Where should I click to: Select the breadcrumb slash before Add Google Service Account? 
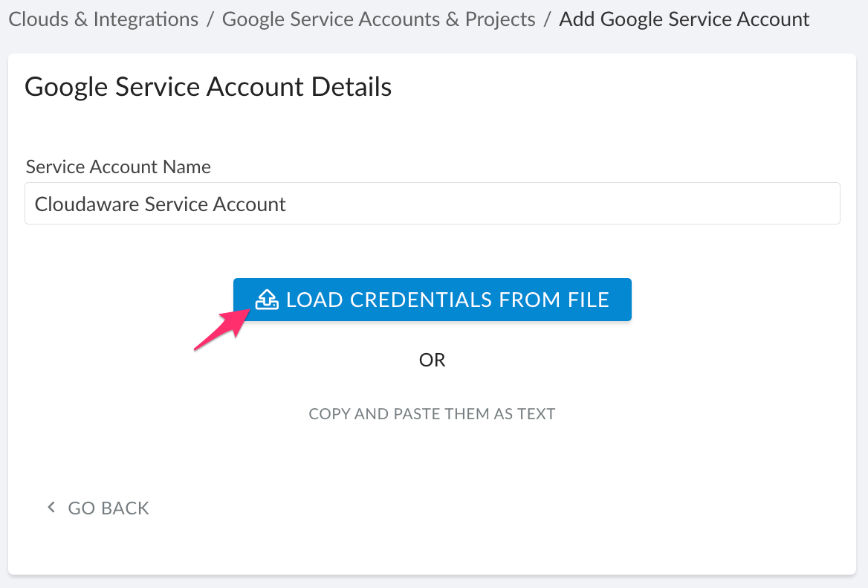[x=545, y=19]
